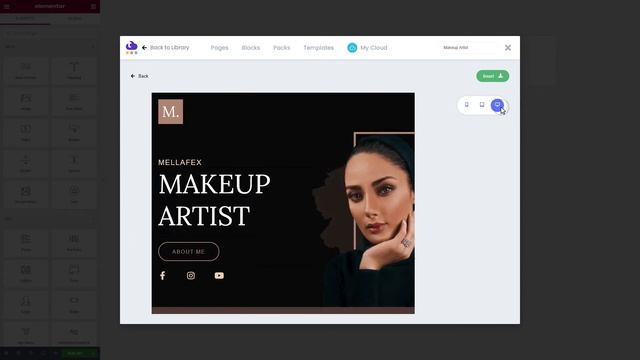Image resolution: width=640 pixels, height=360 pixels.
Task: Click the MELLAFEX text in the preview
Action: click(180, 162)
